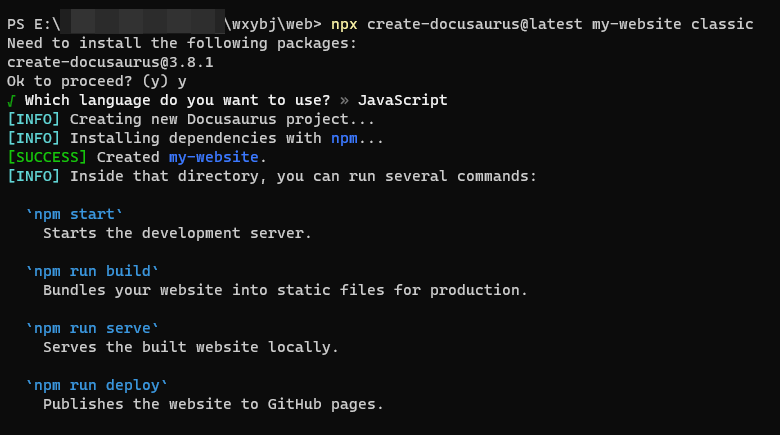
Task: Click the `npm run serve` command text
Action: (92, 328)
